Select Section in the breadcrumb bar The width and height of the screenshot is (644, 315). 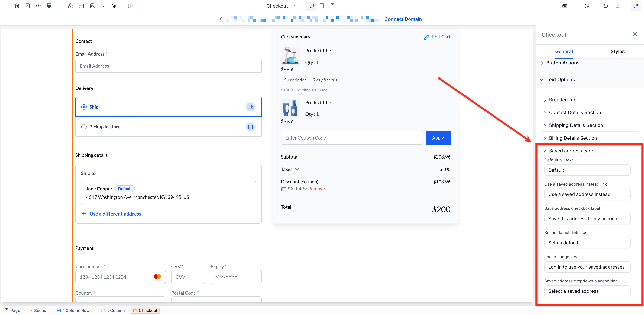[x=39, y=310]
